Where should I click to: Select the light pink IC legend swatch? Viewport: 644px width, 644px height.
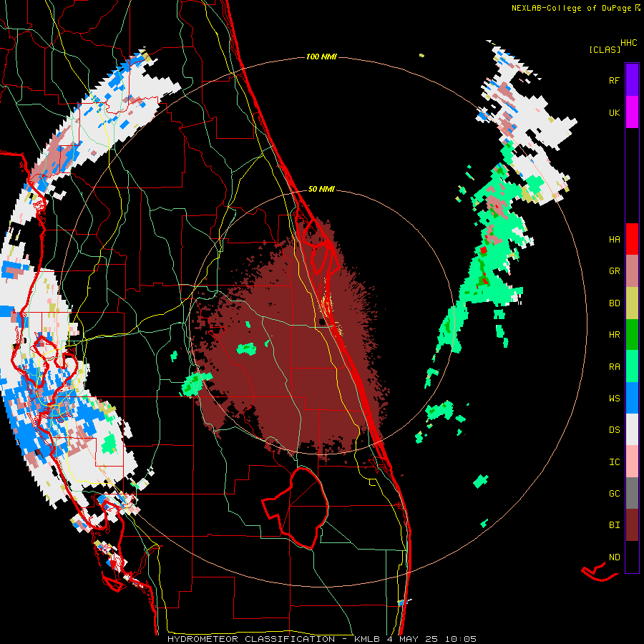tap(632, 462)
